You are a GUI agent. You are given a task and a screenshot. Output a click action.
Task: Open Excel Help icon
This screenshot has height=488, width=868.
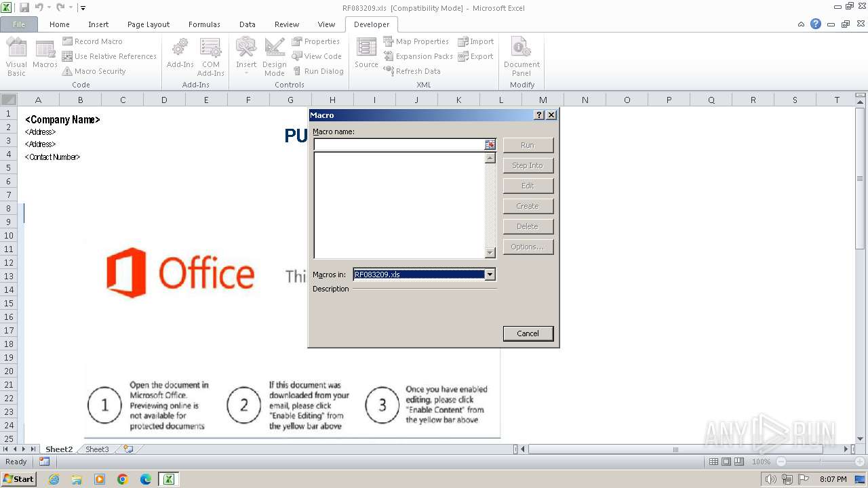click(816, 24)
